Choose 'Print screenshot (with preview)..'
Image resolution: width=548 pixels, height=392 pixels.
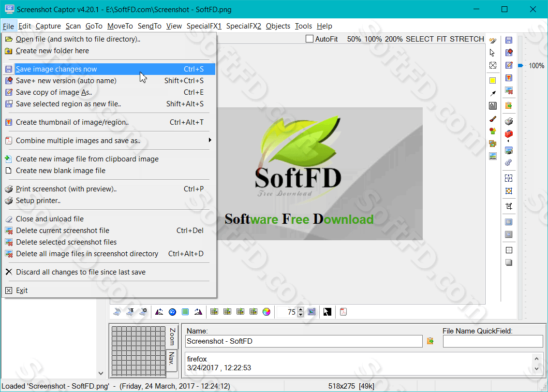[109, 189]
